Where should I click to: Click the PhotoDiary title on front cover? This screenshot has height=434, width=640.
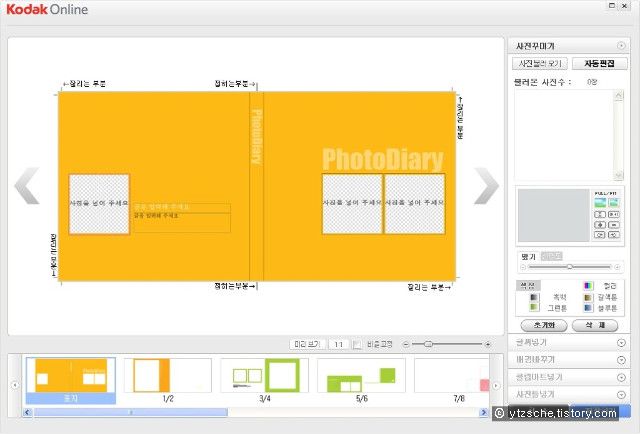(x=382, y=159)
